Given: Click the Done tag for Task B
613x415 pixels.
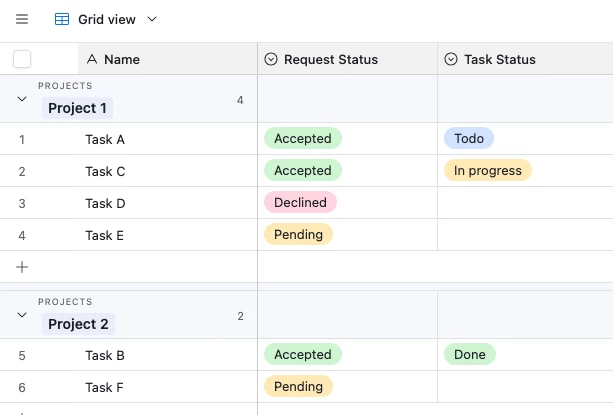Looking at the screenshot, I should [469, 355].
